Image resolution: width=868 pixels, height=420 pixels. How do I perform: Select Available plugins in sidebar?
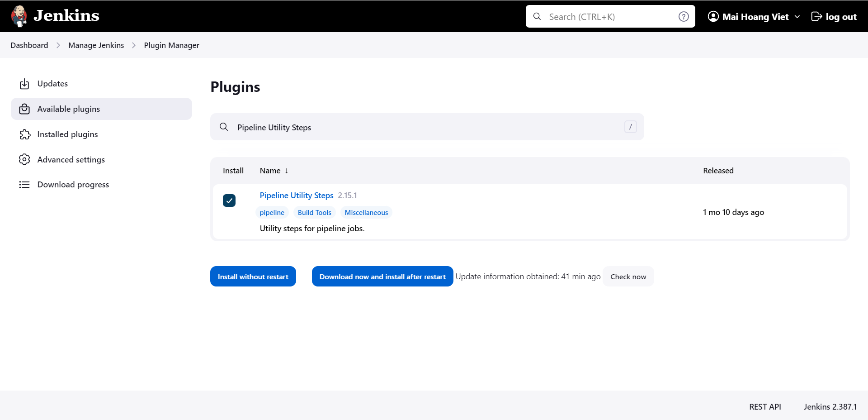coord(101,109)
